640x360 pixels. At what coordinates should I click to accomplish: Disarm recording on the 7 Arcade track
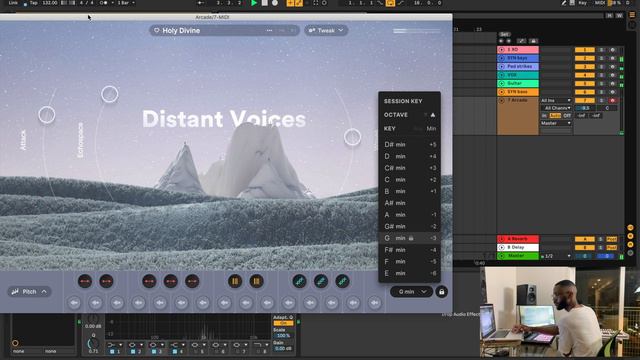coord(612,100)
